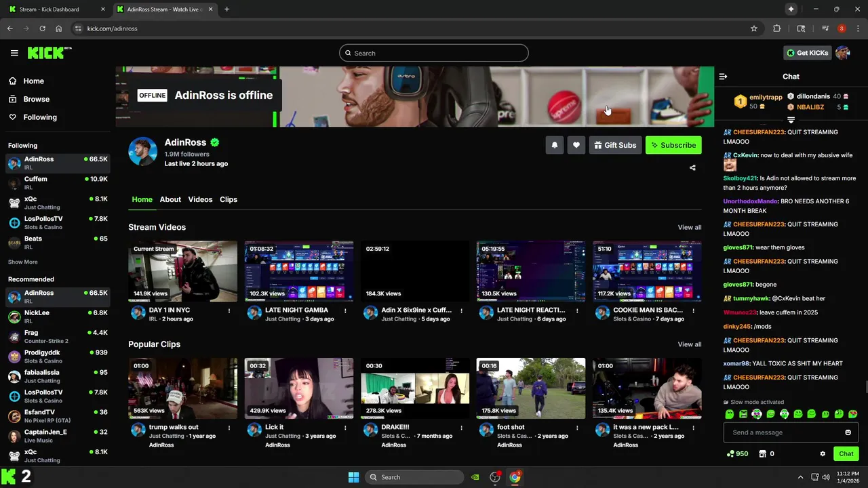
Task: Click the angry square face emote
Action: click(x=743, y=414)
